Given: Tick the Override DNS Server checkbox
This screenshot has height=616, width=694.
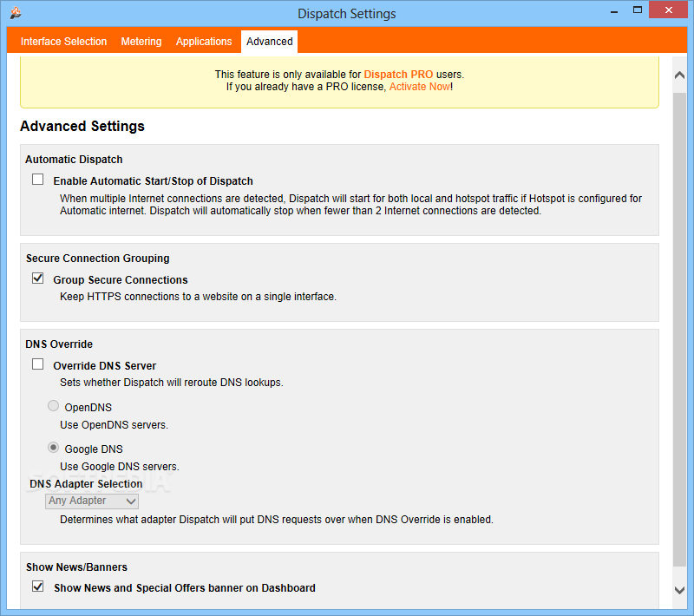Looking at the screenshot, I should [x=37, y=364].
